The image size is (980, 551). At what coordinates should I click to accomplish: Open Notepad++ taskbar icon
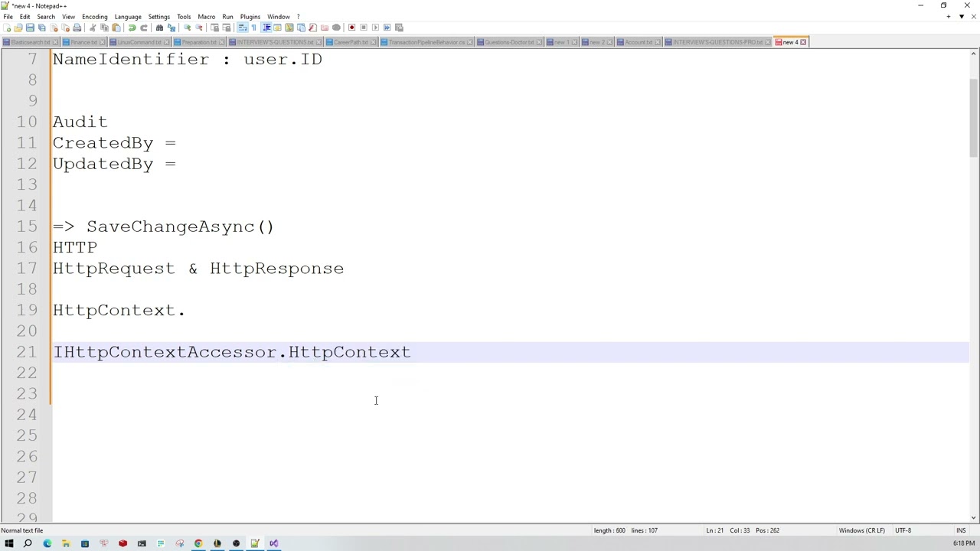pyautogui.click(x=255, y=543)
